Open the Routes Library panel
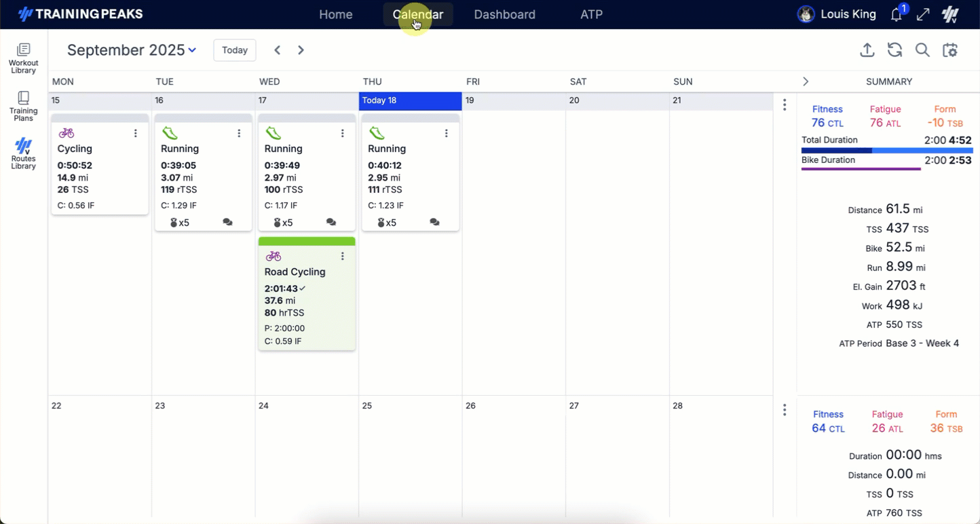 [23, 154]
